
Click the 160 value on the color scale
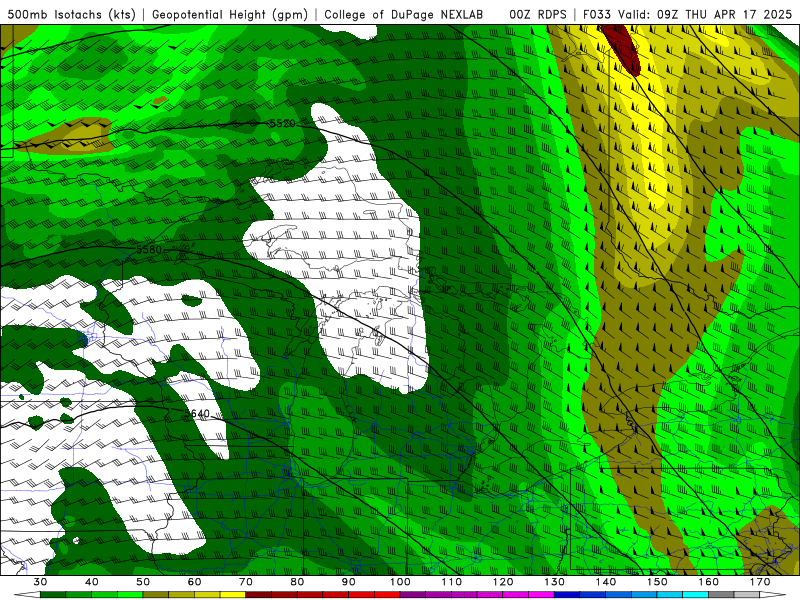[709, 582]
